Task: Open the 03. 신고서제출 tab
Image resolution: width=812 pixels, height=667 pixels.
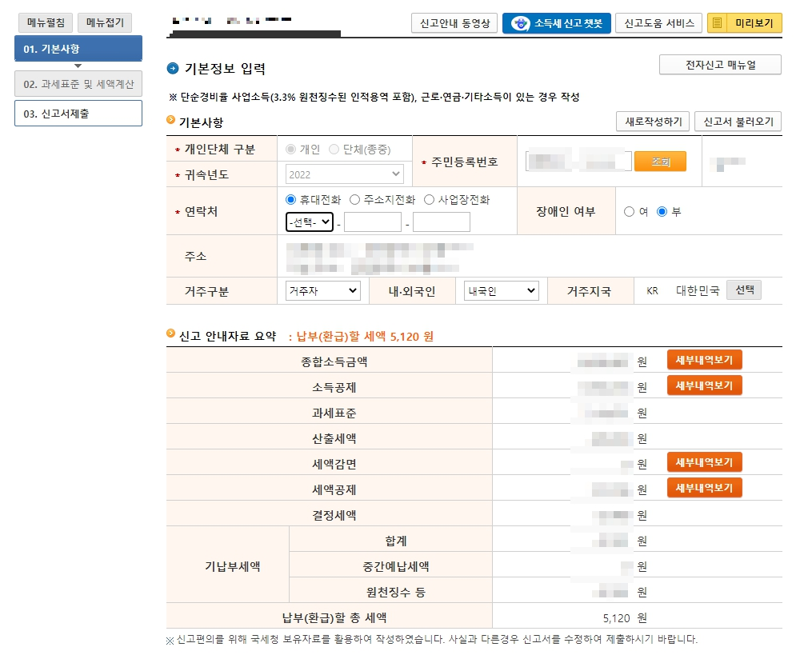Action: click(78, 112)
